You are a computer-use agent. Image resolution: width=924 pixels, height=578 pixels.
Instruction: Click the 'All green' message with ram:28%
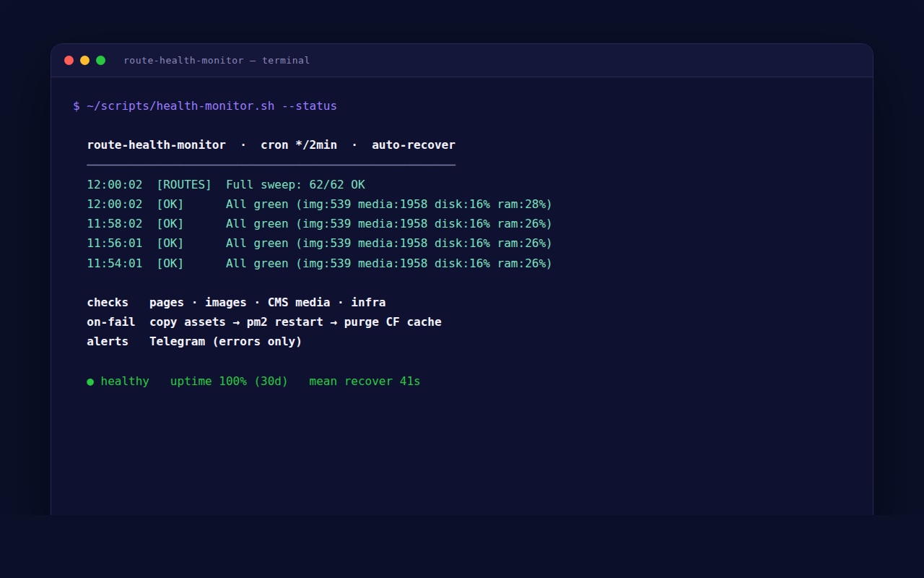[389, 204]
